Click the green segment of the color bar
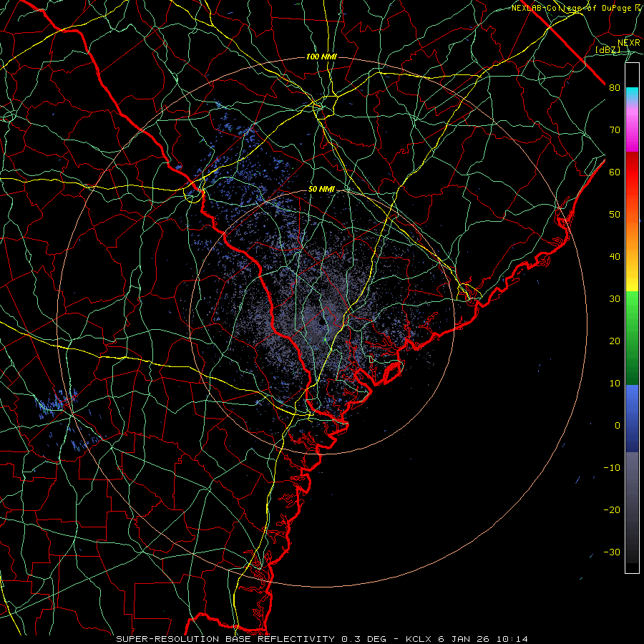Image resolution: width=644 pixels, height=644 pixels. [x=632, y=338]
